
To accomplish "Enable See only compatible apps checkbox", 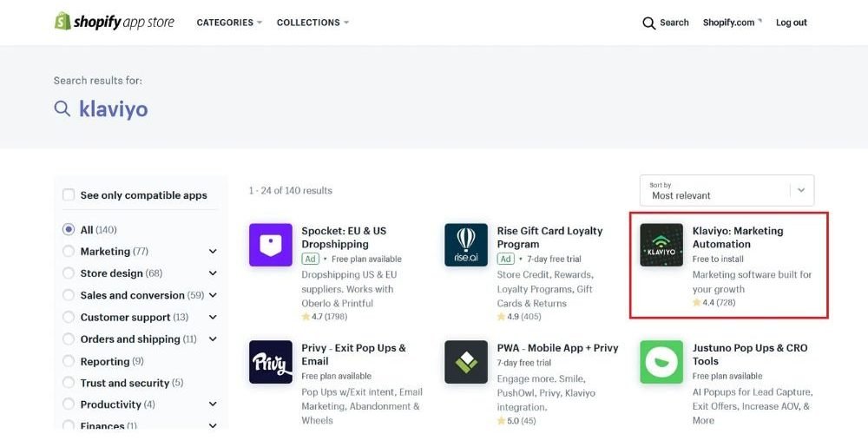I will (69, 194).
